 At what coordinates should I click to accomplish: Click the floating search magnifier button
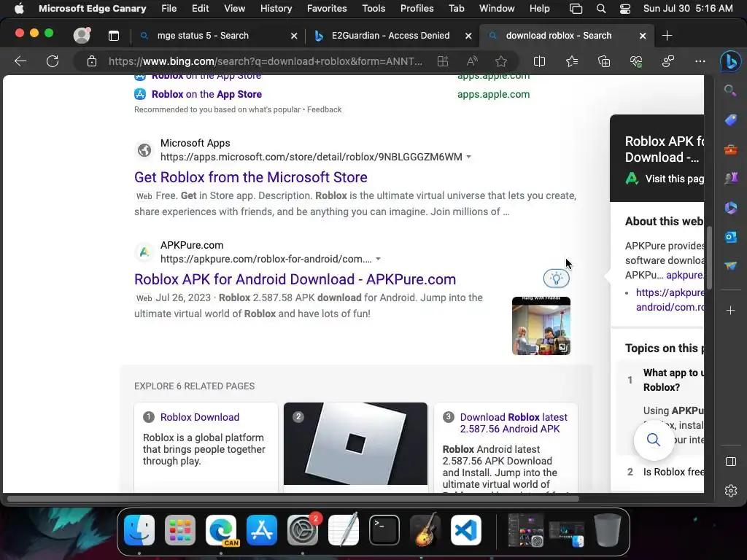(654, 440)
